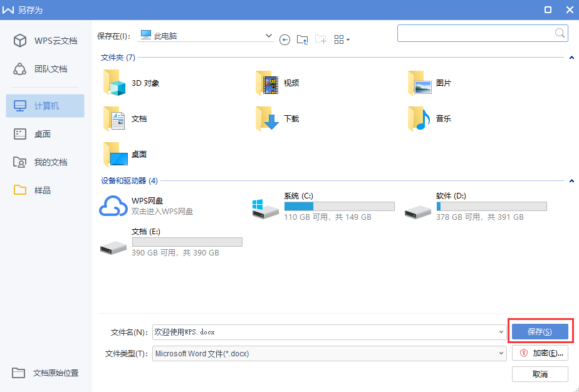Click 文档原始位置 at sidebar bottom
This screenshot has width=579, height=392.
pyautogui.click(x=45, y=373)
